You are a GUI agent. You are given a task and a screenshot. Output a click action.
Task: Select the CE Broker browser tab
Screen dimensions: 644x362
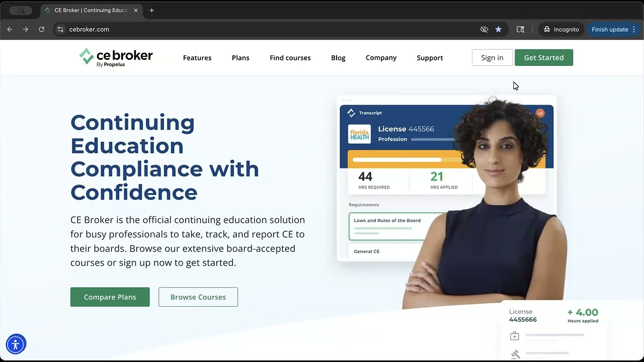[x=91, y=10]
